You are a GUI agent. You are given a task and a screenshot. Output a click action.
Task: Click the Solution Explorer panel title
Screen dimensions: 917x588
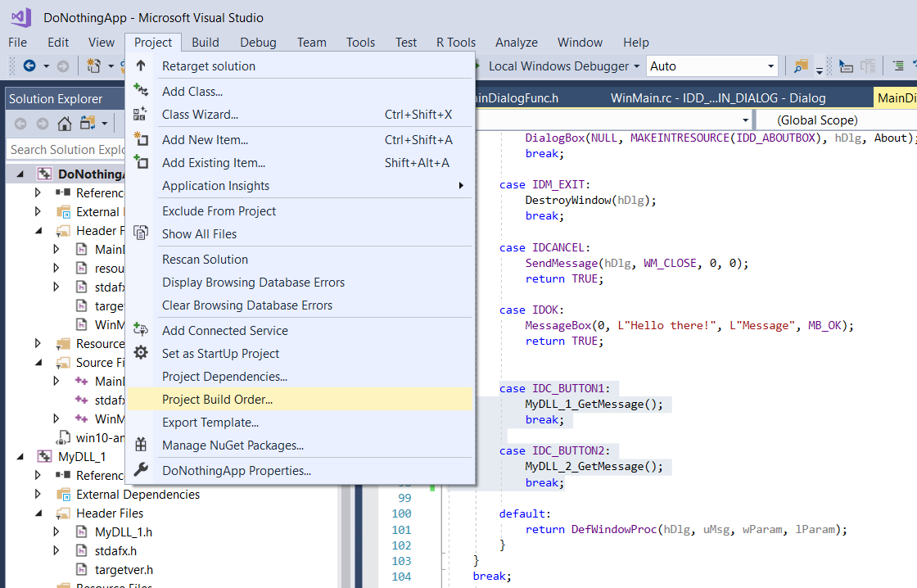click(56, 99)
